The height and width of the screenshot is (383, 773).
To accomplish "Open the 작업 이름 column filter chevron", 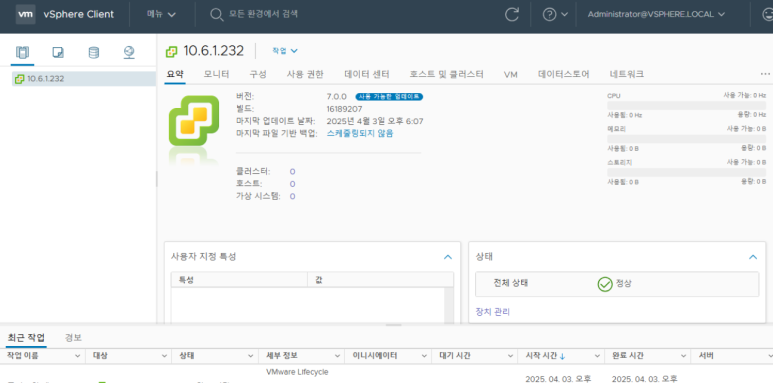I will (77, 356).
